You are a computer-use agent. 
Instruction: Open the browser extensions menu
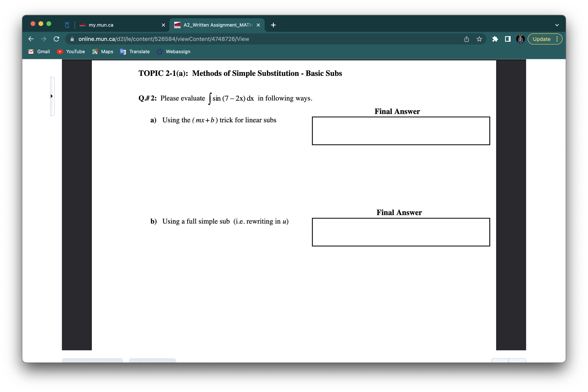(x=495, y=39)
